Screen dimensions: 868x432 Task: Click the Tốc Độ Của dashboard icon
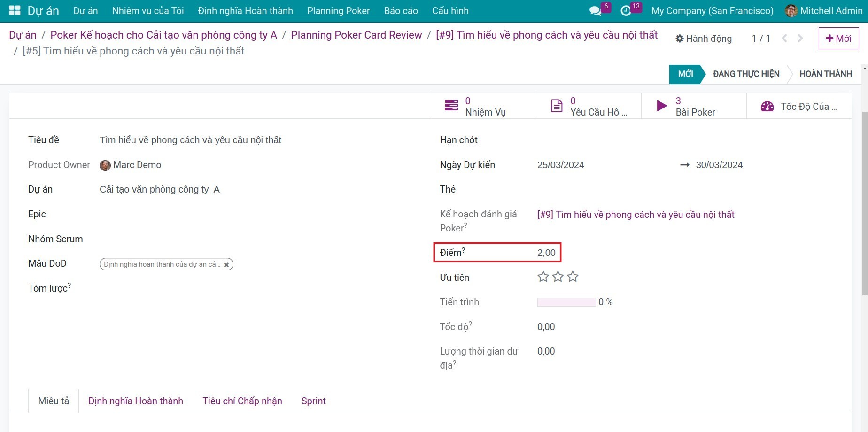767,106
